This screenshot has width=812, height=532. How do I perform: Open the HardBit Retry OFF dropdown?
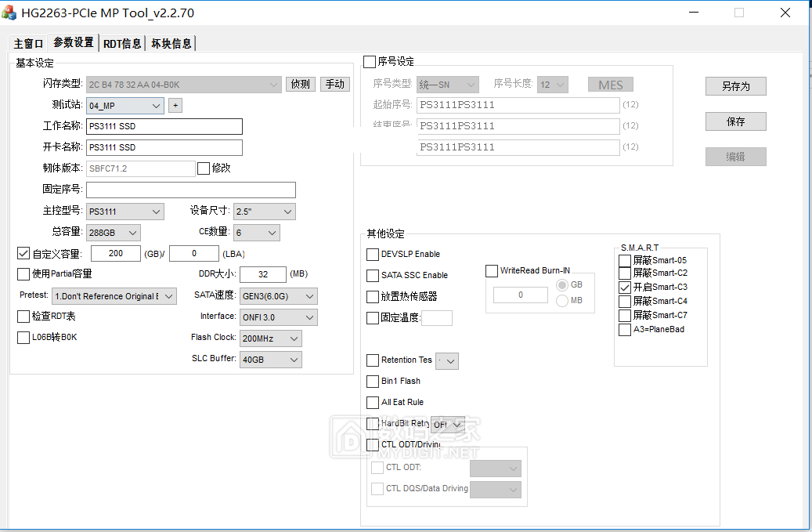coord(447,425)
